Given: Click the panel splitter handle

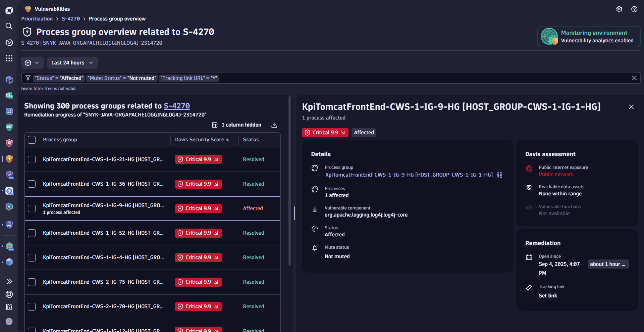Looking at the screenshot, I should [294, 213].
